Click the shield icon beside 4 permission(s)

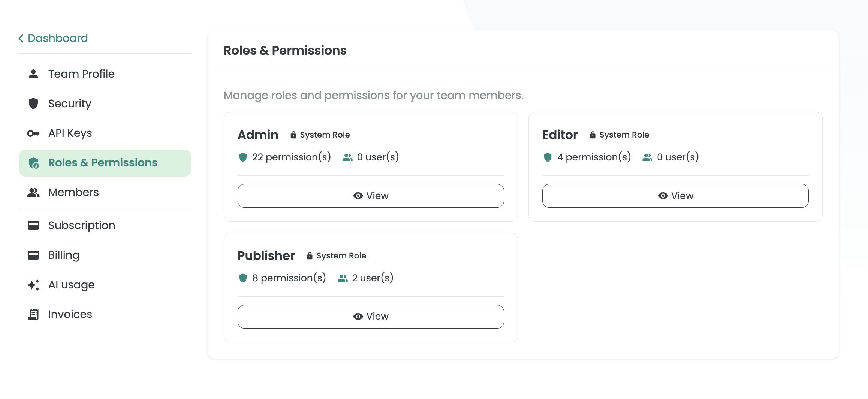548,157
